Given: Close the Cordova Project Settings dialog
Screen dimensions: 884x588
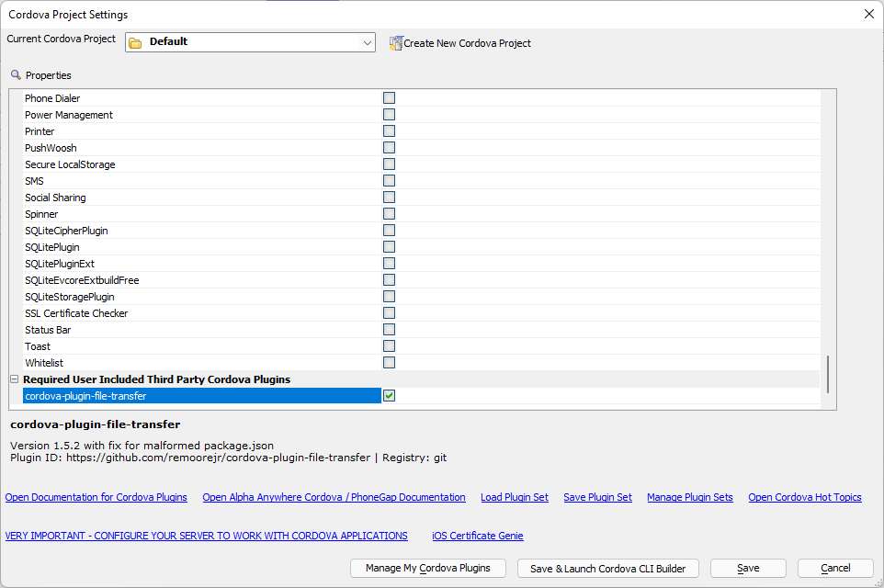Looking at the screenshot, I should [x=869, y=14].
